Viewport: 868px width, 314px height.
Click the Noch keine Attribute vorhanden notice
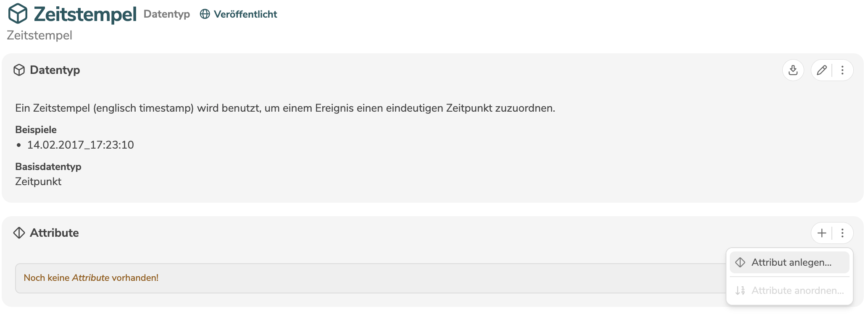coord(92,277)
